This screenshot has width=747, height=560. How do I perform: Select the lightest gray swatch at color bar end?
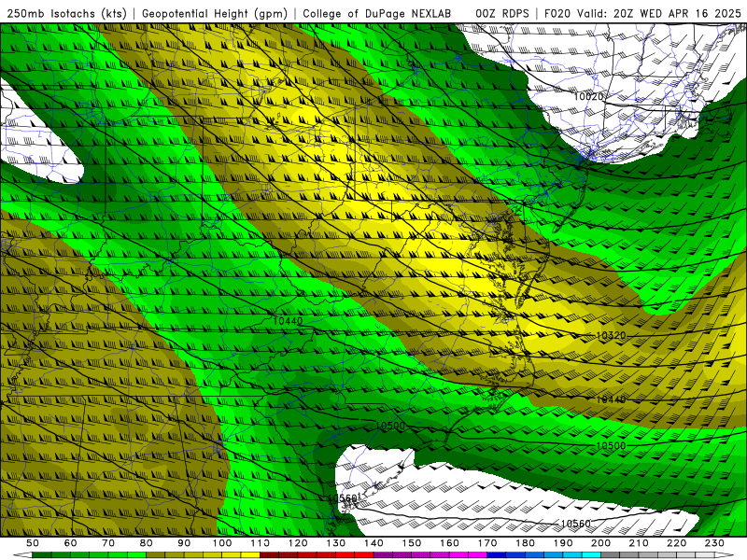pyautogui.click(x=705, y=555)
